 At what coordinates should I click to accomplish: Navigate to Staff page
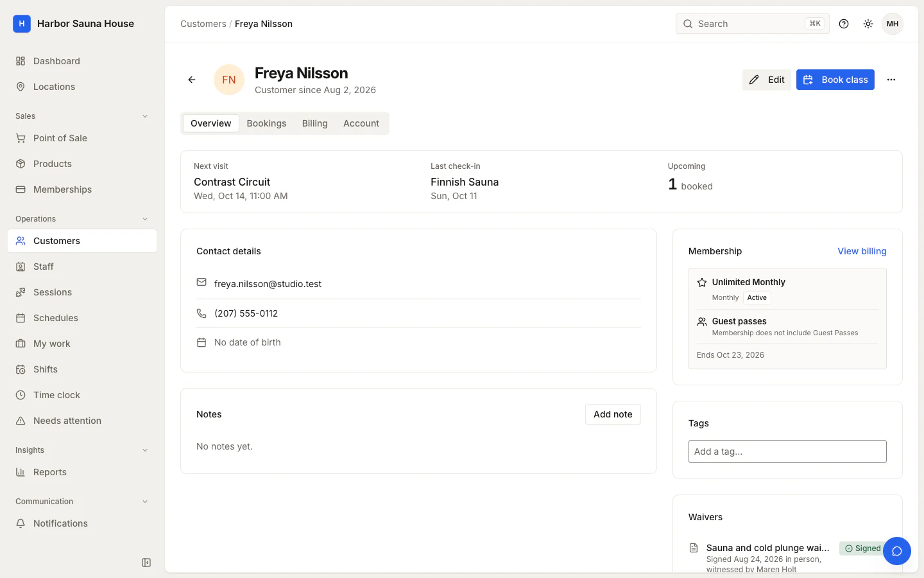(x=82, y=267)
